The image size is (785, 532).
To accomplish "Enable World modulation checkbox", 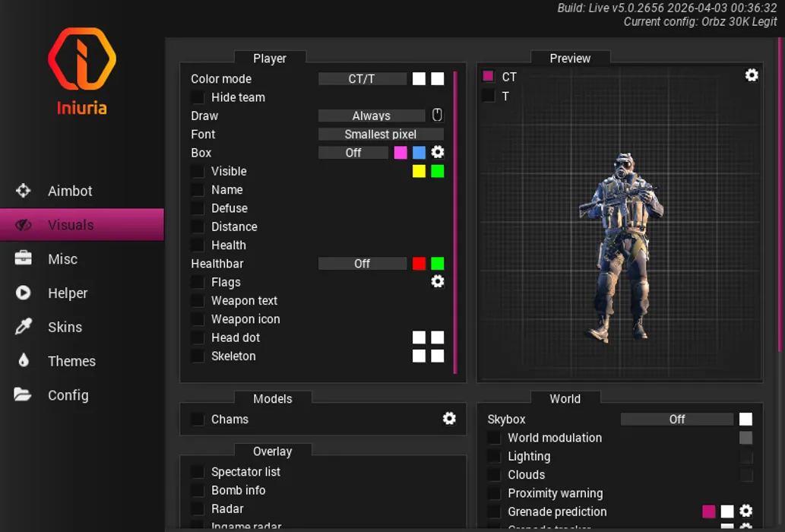I will coord(494,438).
